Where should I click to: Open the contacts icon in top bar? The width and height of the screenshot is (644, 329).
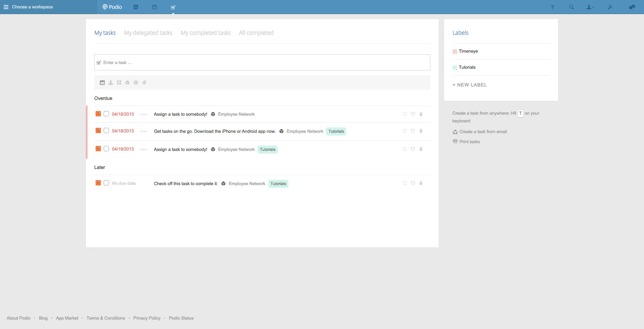pyautogui.click(x=136, y=7)
